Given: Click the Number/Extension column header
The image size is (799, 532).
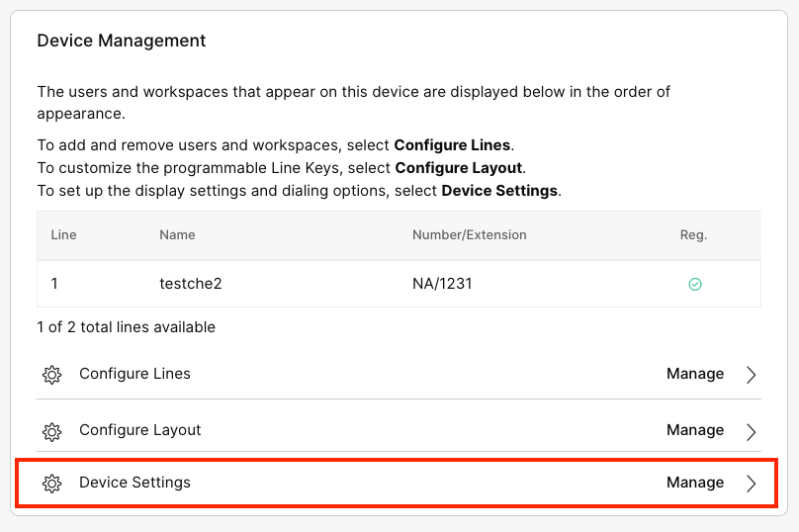Looking at the screenshot, I should tap(470, 235).
